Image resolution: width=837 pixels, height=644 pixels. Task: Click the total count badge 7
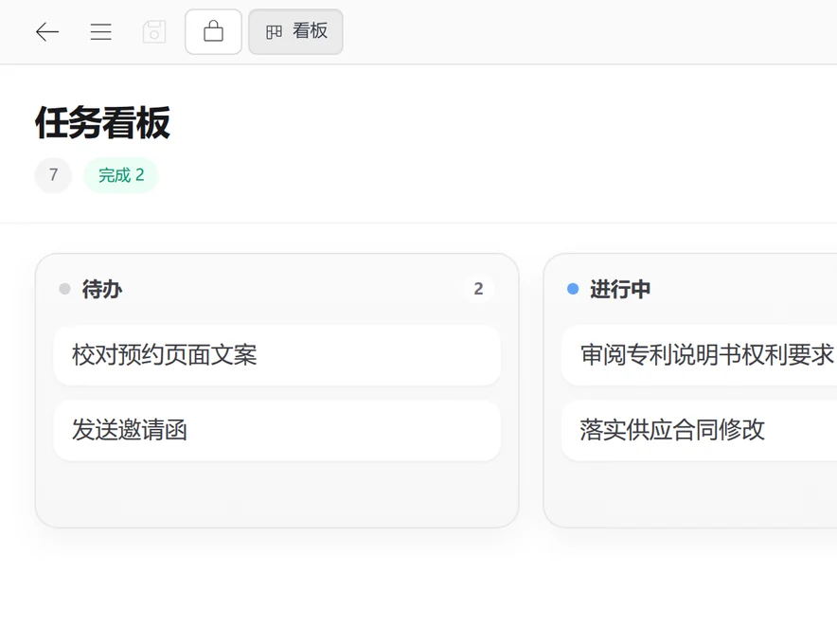53,175
